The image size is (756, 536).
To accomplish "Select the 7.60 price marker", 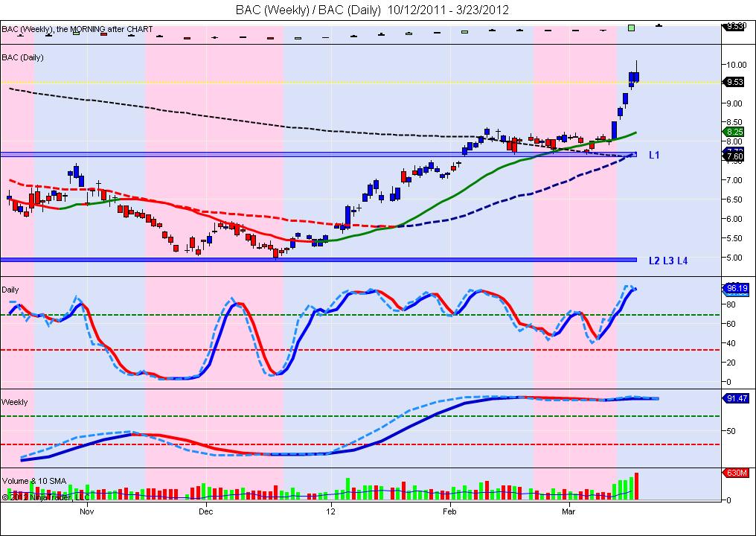I will [734, 157].
